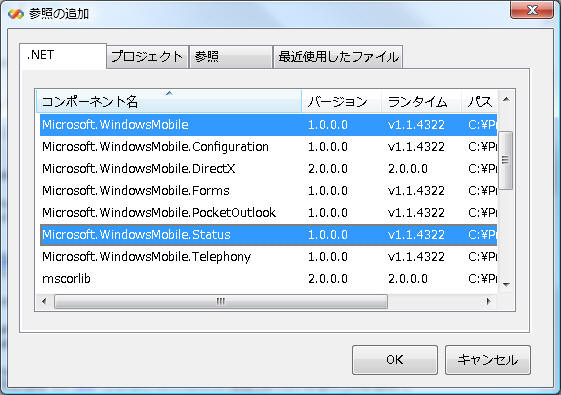
Task: Click version 2.0.0.0 of the DirectX row
Action: (328, 169)
